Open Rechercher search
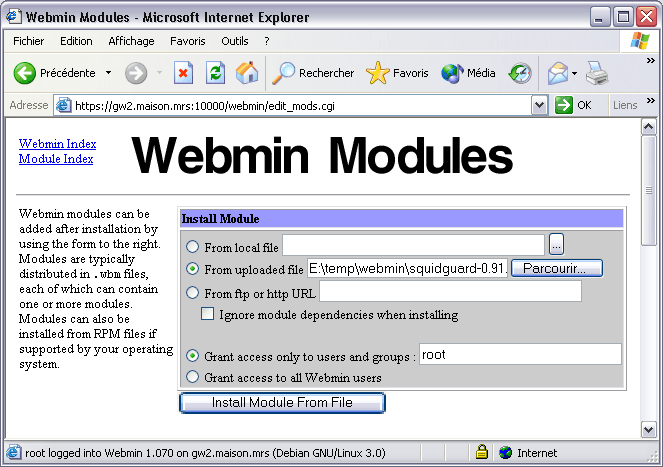663x467 pixels. click(x=313, y=73)
